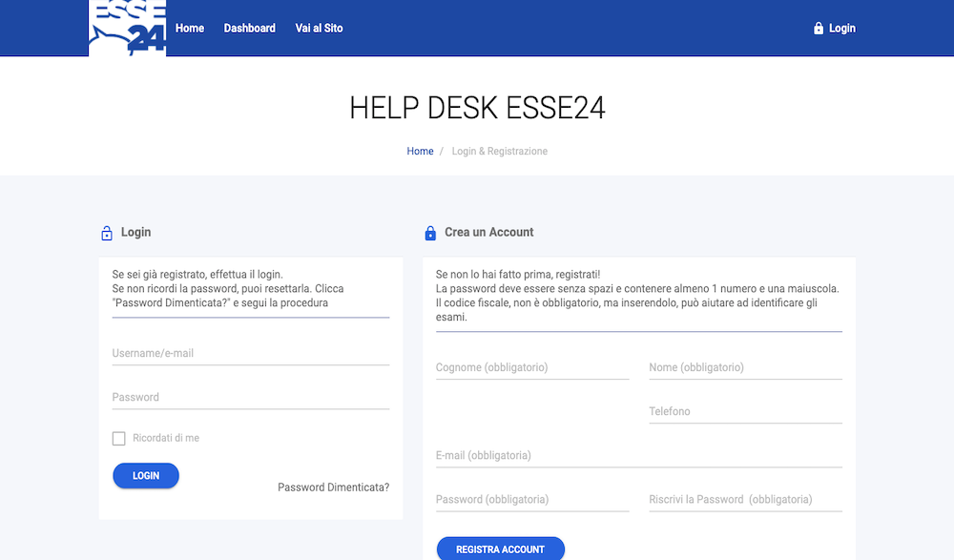Click the padlock icon beside Crea un Account
Viewport: 954px width, 560px height.
click(x=430, y=233)
